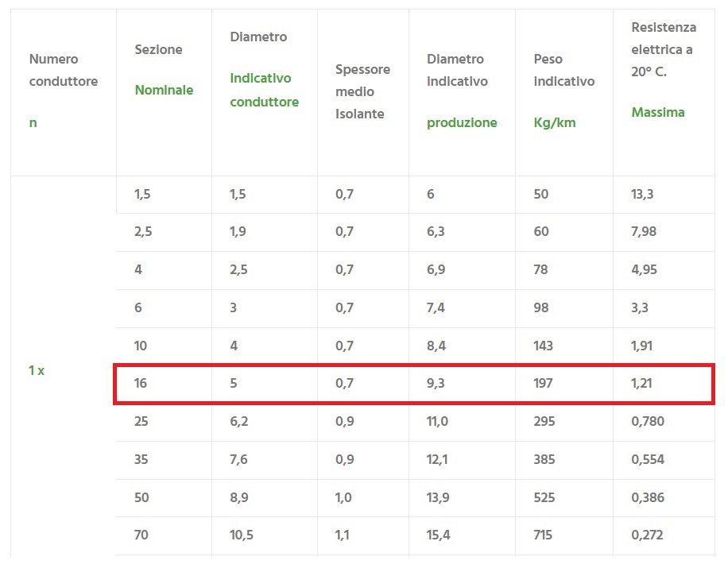This screenshot has height=572, width=728.
Task: Click the green "Indicativo conduttore" header text
Action: point(264,90)
